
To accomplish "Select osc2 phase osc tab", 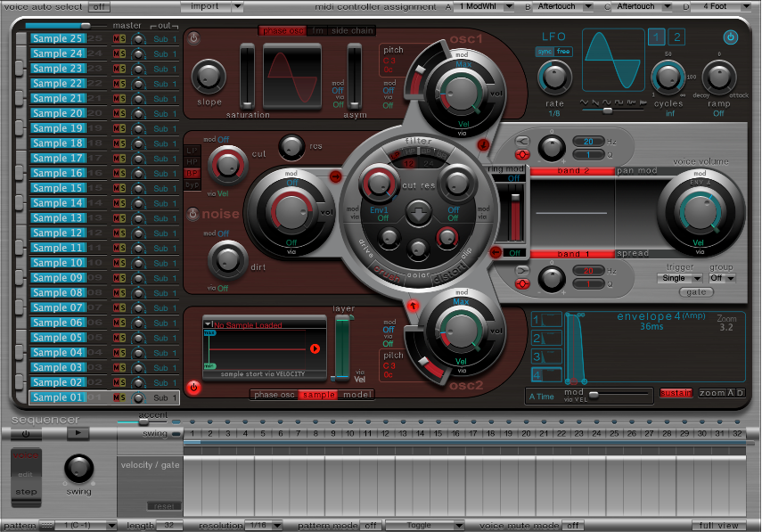I will tap(274, 395).
